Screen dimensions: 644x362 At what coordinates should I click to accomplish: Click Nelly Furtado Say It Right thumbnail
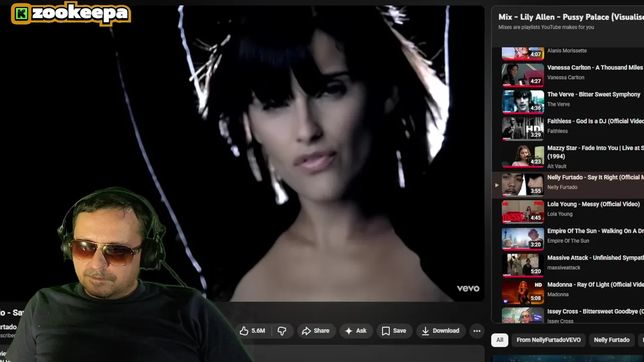[523, 185]
